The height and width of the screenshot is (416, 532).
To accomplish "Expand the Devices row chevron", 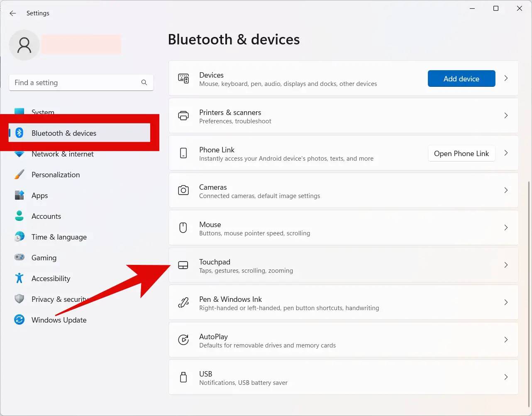I will [x=506, y=78].
